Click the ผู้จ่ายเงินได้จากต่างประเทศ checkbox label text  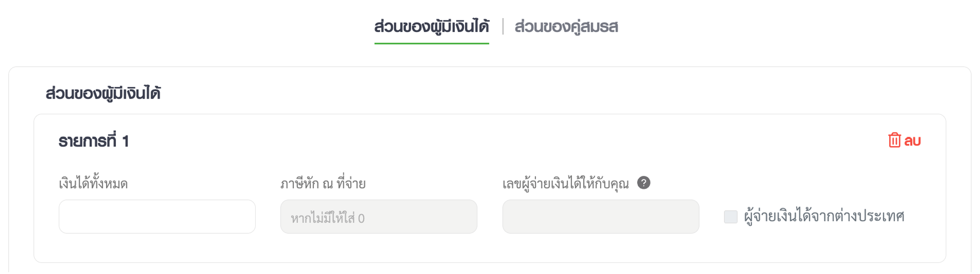coord(824,217)
